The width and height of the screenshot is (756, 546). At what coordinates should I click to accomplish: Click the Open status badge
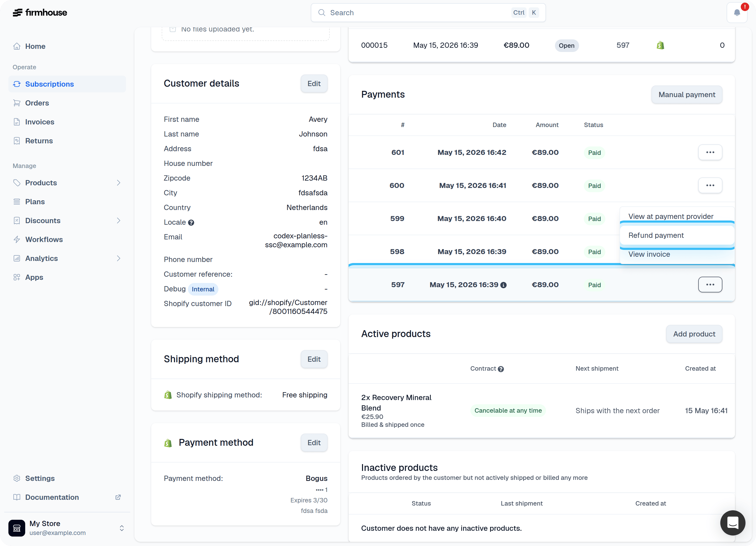pyautogui.click(x=567, y=46)
